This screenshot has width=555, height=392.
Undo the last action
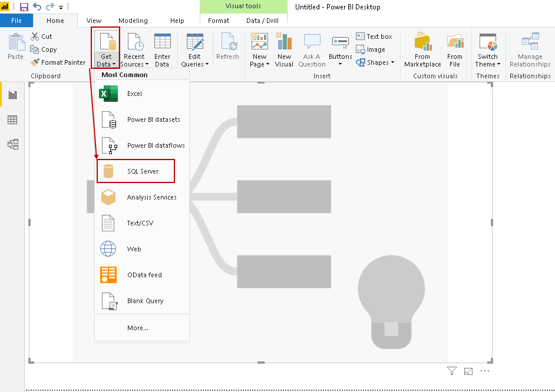pos(37,6)
